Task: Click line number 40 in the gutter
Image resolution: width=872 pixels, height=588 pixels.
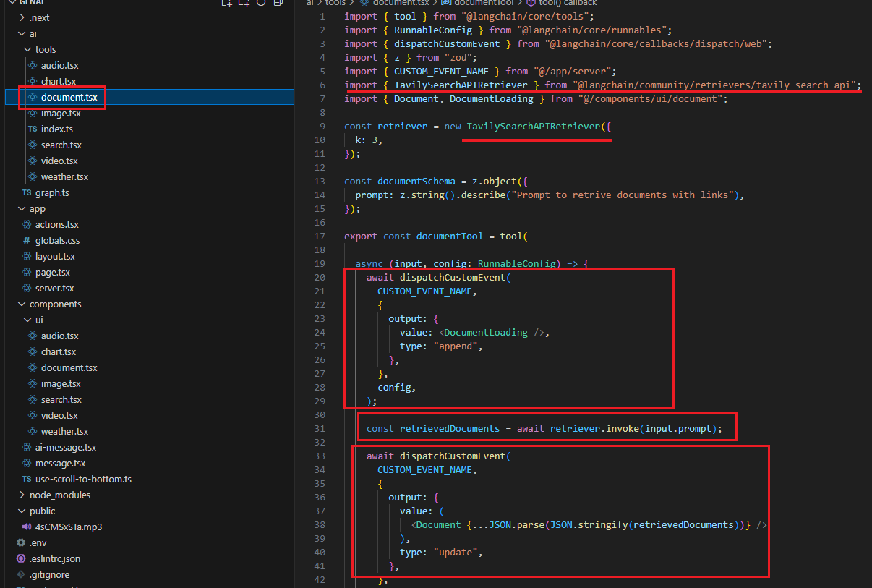Action: point(320,553)
